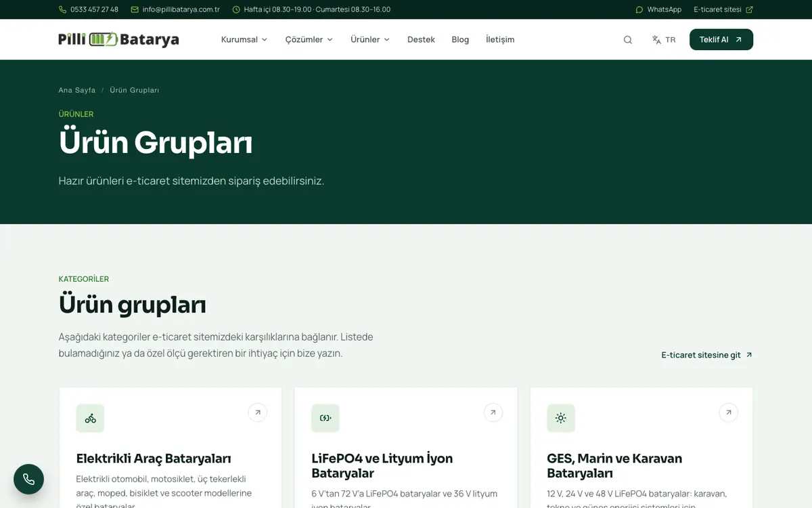Screen dimensions: 812x508
Task: Follow the E-ticaret sitesine git link
Action: click(x=707, y=355)
